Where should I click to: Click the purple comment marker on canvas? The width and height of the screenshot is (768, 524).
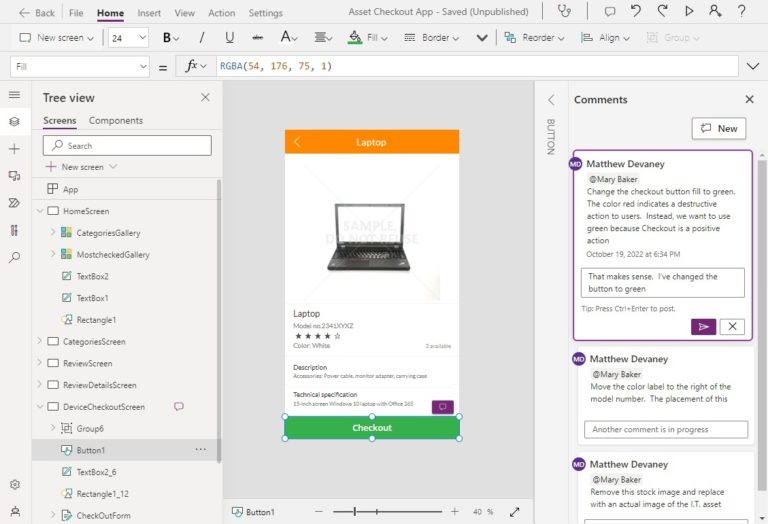pyautogui.click(x=442, y=407)
